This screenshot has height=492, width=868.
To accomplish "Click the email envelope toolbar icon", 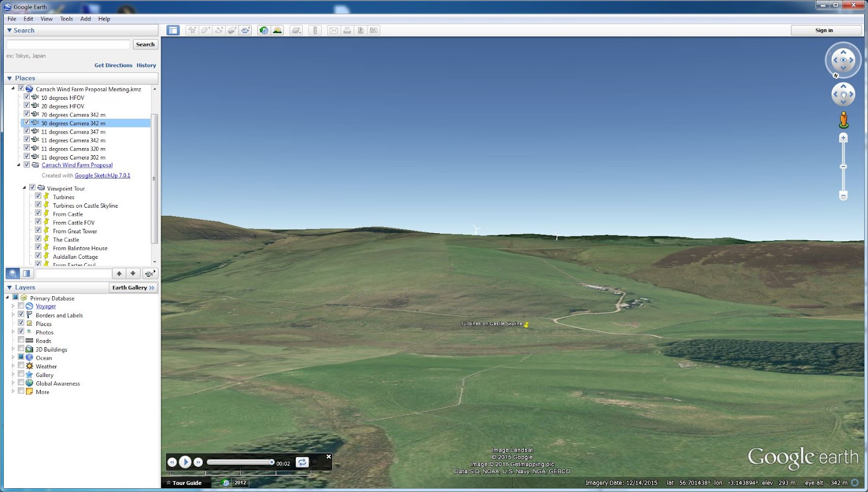I will [334, 30].
